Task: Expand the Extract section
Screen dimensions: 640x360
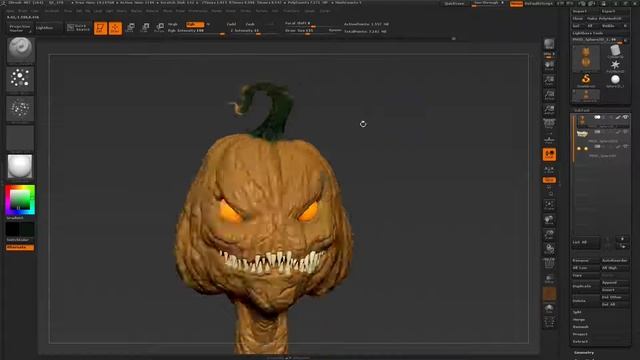Action: (x=580, y=342)
